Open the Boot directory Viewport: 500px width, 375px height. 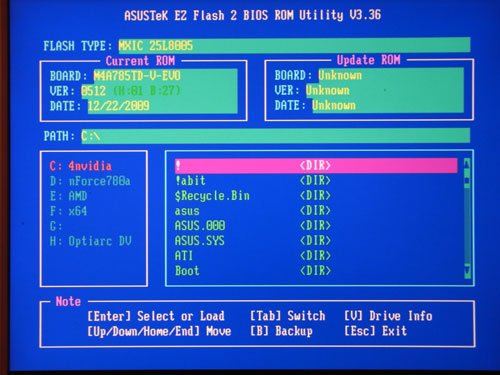pyautogui.click(x=253, y=271)
